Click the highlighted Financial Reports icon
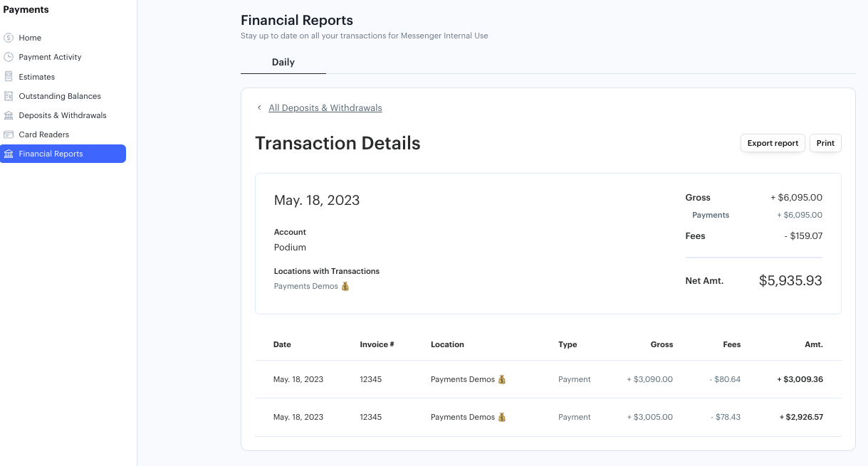This screenshot has width=868, height=466. pos(9,153)
